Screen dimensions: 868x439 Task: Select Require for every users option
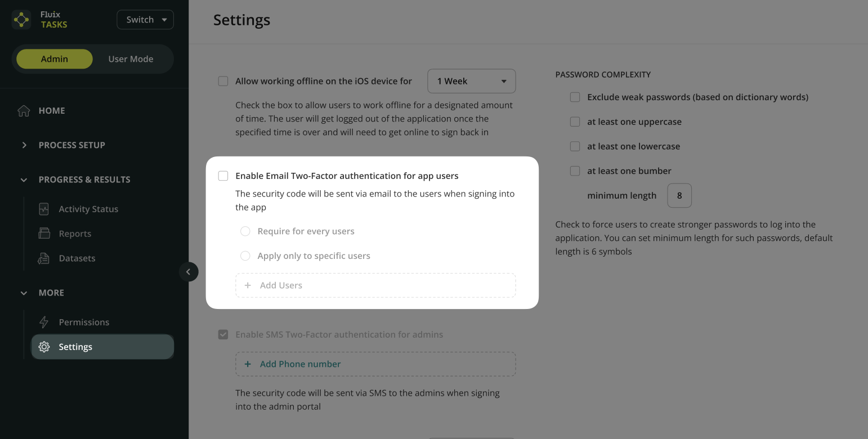tap(245, 231)
